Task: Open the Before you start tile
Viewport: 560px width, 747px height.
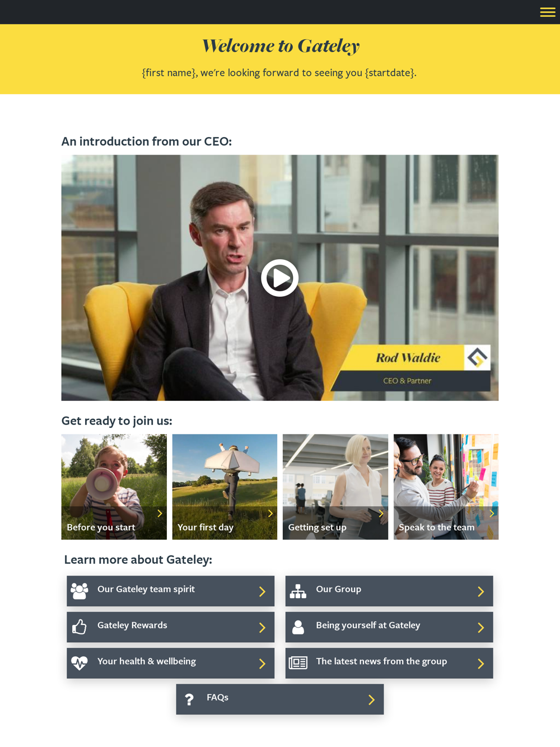Action: 114,487
